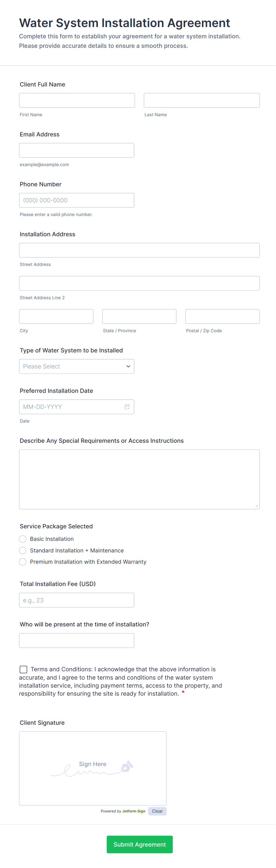
Task: Click the Email Address field
Action: (76, 150)
